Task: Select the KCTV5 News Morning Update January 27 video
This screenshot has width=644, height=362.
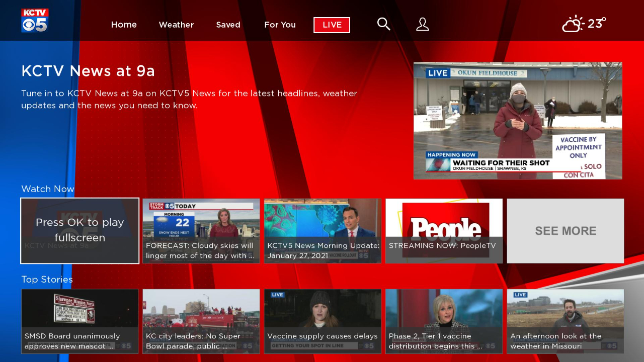Action: (x=322, y=230)
